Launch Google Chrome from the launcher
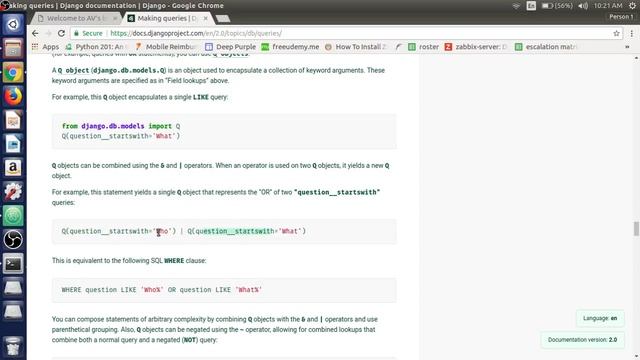Screen dimensions: 640x360 point(13,73)
